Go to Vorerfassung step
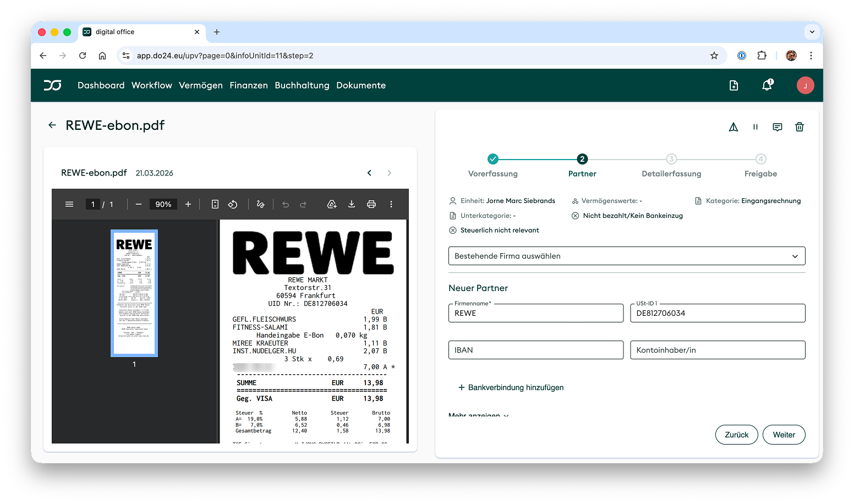Image resolution: width=854 pixels, height=504 pixels. [493, 166]
